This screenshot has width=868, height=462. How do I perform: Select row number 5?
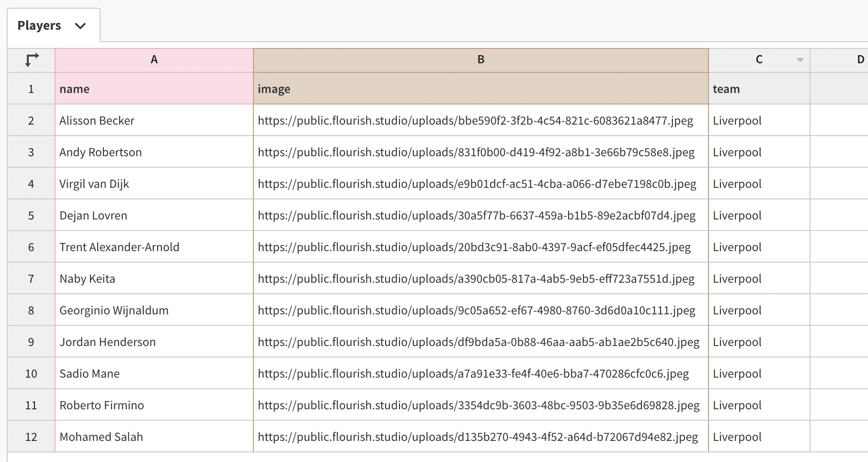click(31, 215)
